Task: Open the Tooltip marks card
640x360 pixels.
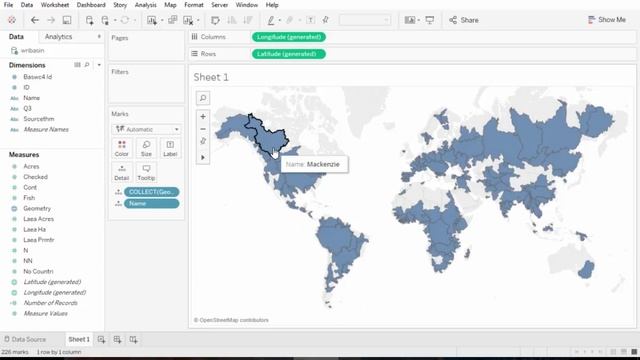Action: coord(146,173)
